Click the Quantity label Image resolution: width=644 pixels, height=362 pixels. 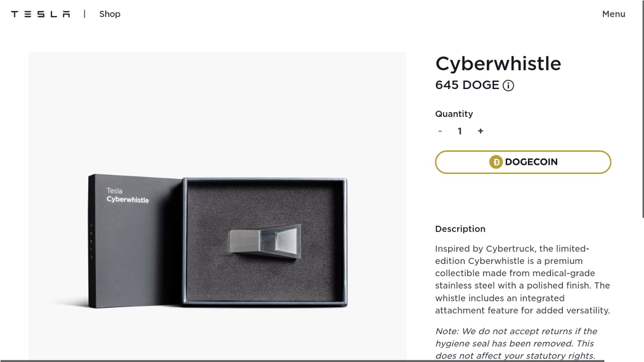pyautogui.click(x=454, y=114)
